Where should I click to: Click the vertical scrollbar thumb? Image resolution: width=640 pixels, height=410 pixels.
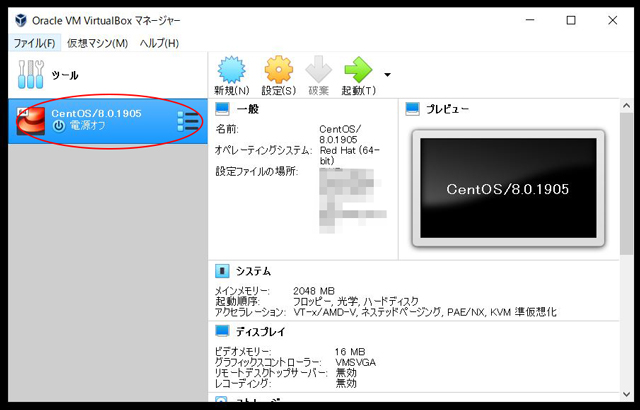click(x=627, y=184)
